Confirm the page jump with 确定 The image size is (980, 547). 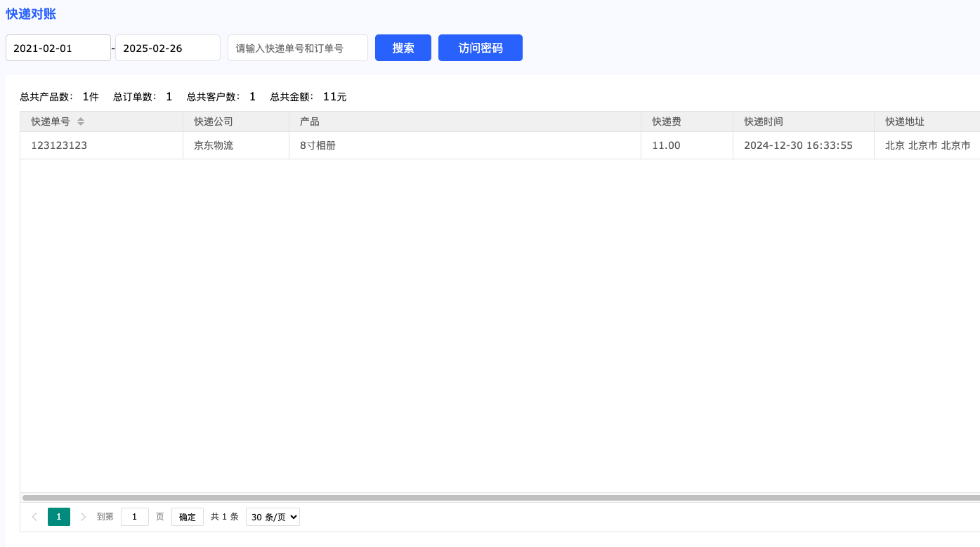click(x=188, y=517)
